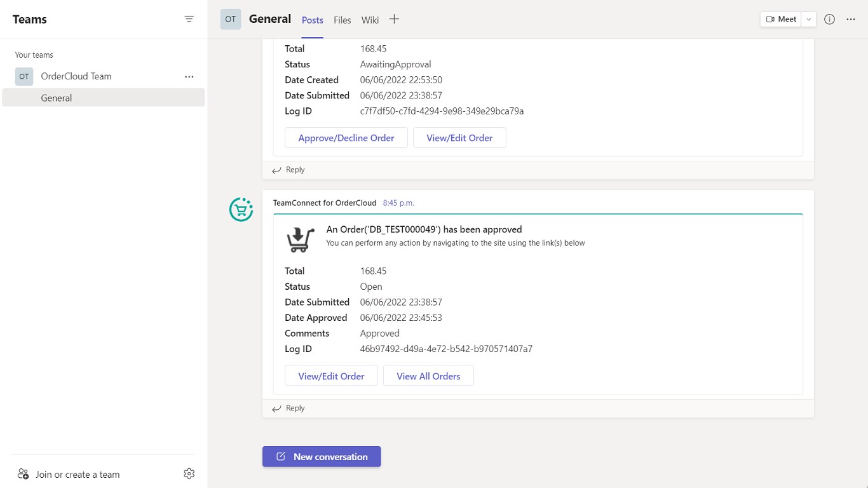Select the General channel
Viewport: 868px width, 488px height.
[57, 98]
